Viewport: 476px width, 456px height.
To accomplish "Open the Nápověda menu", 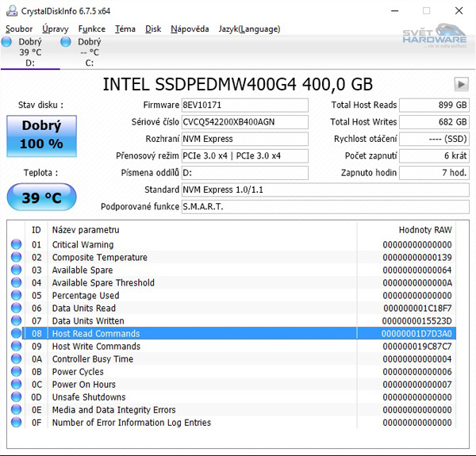I will (190, 29).
